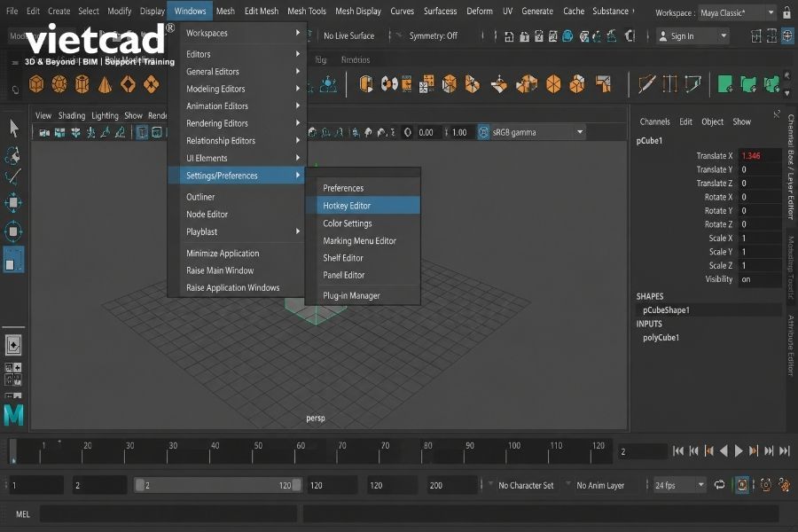Toggle the auto keyframe button
798x532 pixels.
[742, 485]
